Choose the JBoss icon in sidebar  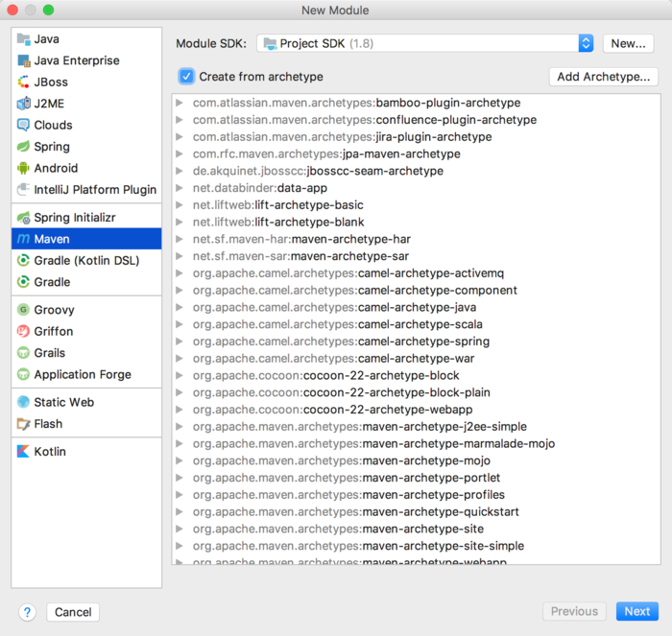[23, 82]
